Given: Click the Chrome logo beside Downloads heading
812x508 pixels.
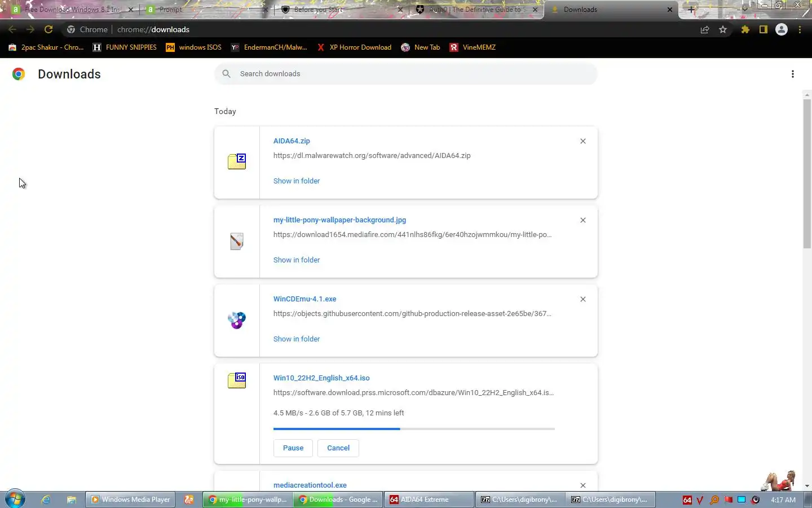Looking at the screenshot, I should tap(19, 74).
